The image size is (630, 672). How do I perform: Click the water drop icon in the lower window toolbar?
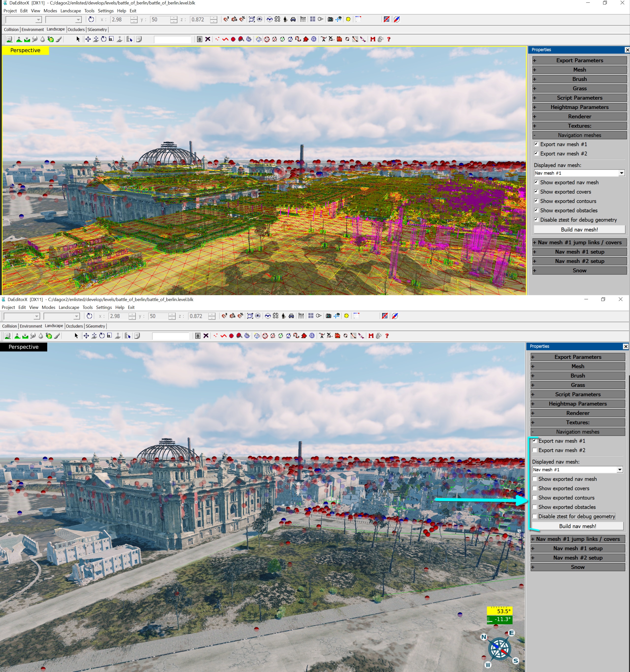[41, 336]
